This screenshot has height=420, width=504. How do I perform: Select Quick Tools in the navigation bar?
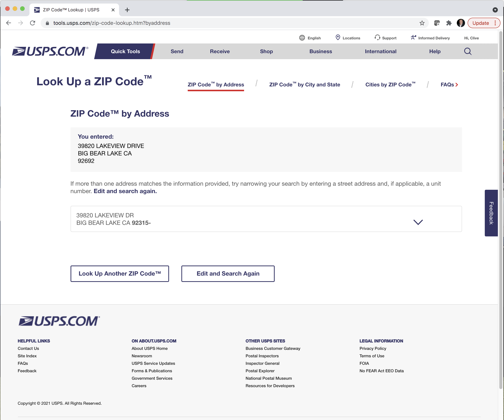(x=125, y=51)
